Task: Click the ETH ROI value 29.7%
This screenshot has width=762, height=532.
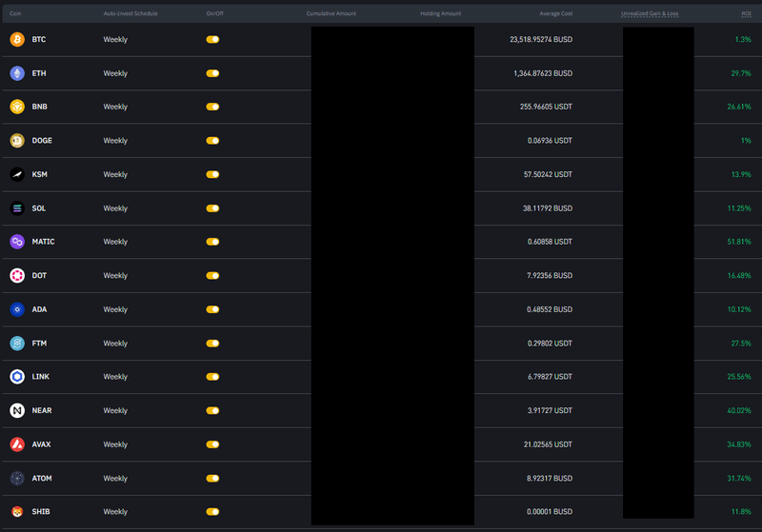Action: tap(741, 73)
